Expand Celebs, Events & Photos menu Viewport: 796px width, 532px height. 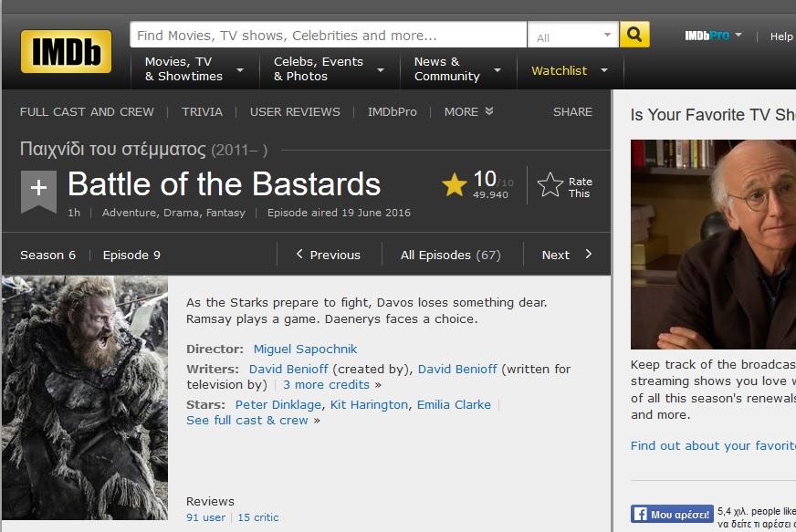pyautogui.click(x=381, y=70)
